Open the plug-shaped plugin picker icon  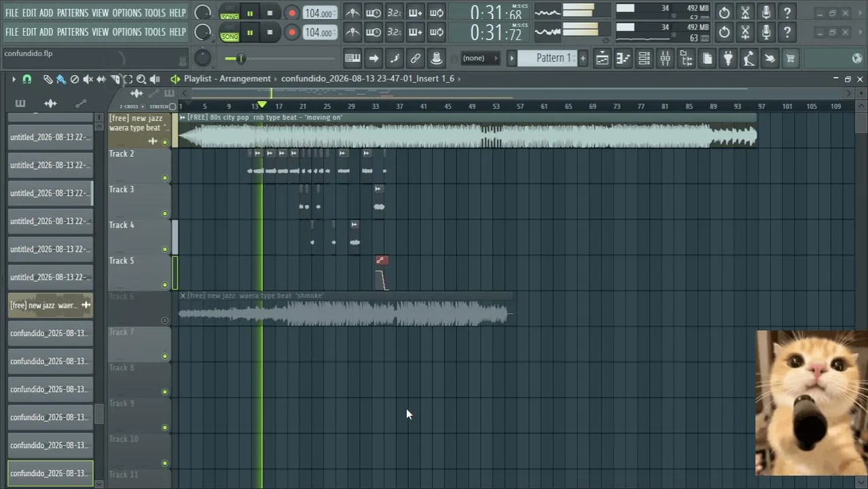(727, 58)
